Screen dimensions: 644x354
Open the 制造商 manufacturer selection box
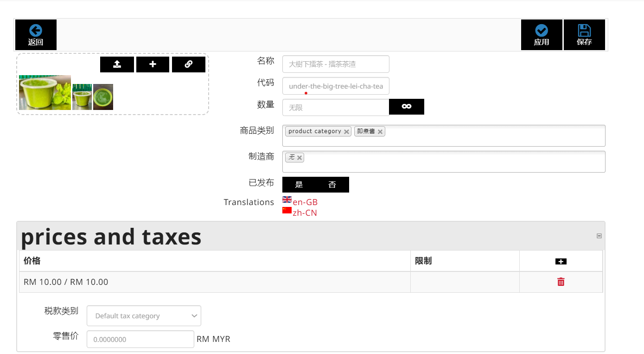444,161
